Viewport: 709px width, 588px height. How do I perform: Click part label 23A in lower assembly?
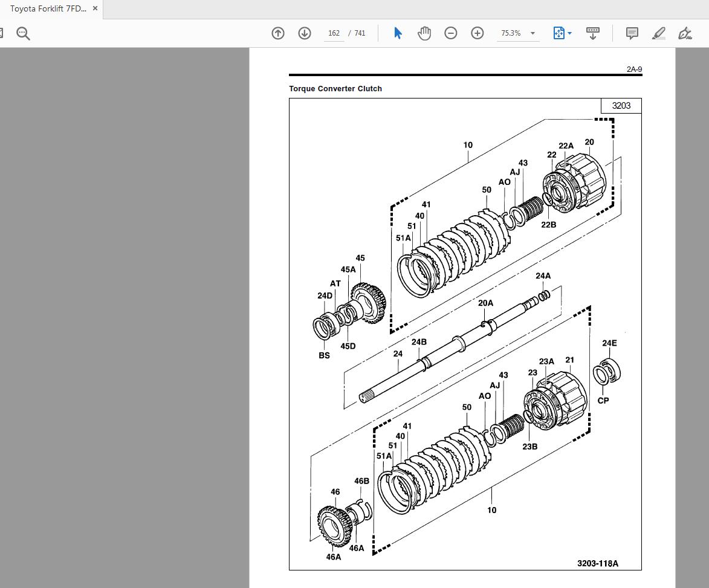(546, 361)
